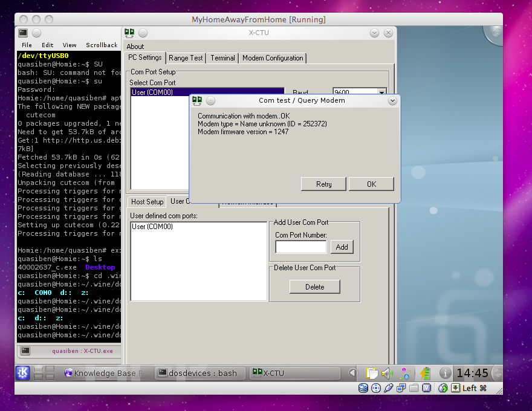Click the Delete user com port button
Viewport: 532px width, 411px height.
point(315,287)
